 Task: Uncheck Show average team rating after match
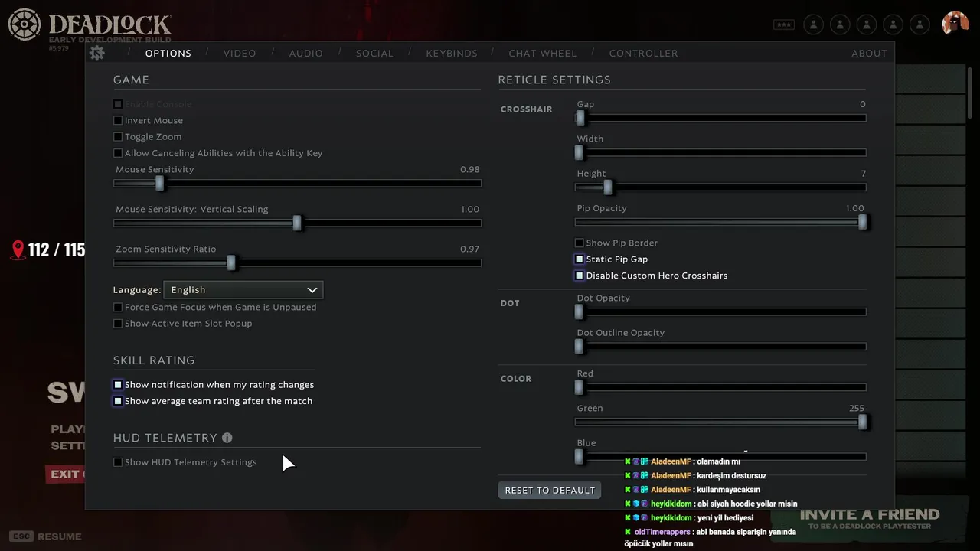click(118, 401)
